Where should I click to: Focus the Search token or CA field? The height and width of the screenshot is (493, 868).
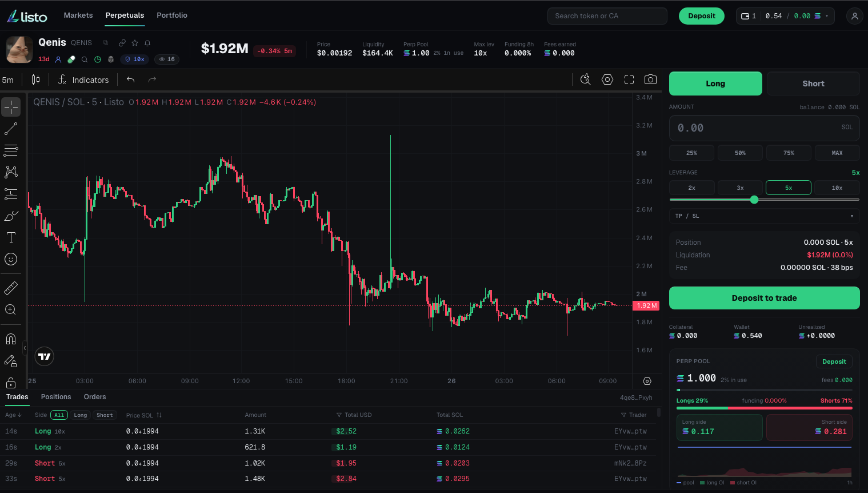(x=607, y=16)
